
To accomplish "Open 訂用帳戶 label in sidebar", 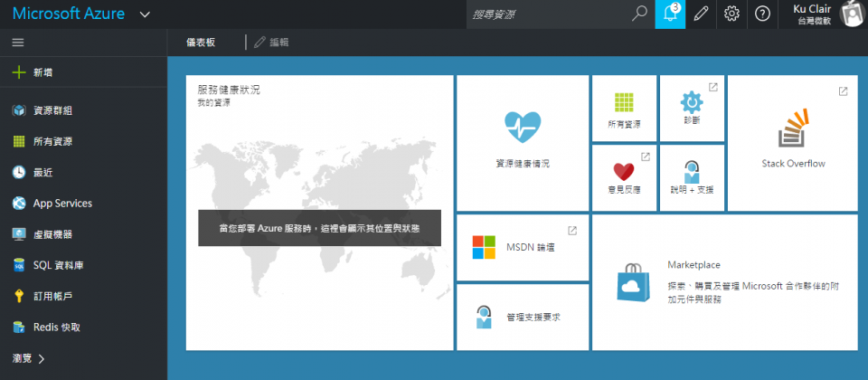I will (x=52, y=297).
